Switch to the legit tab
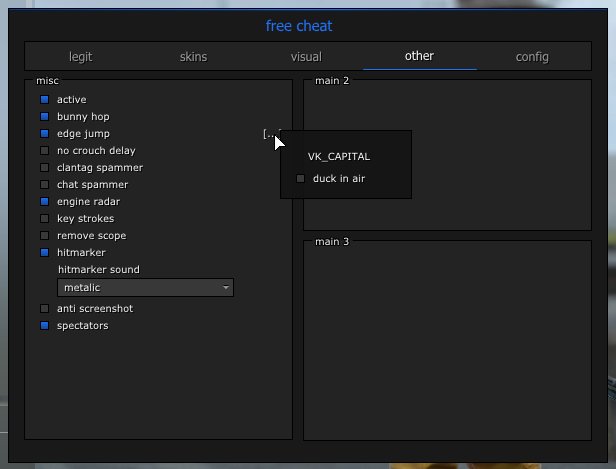The height and width of the screenshot is (469, 616). click(80, 57)
